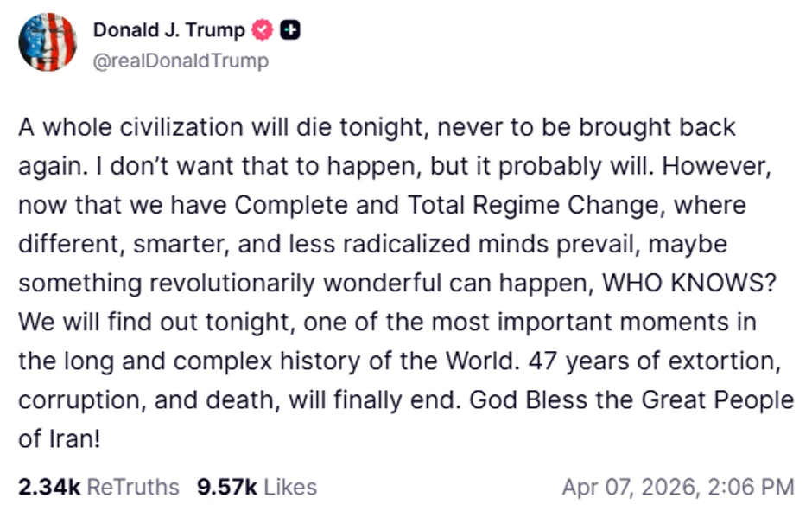Viewport: 812px width, 511px height.
Task: Click the post's first line of text
Action: 377,127
